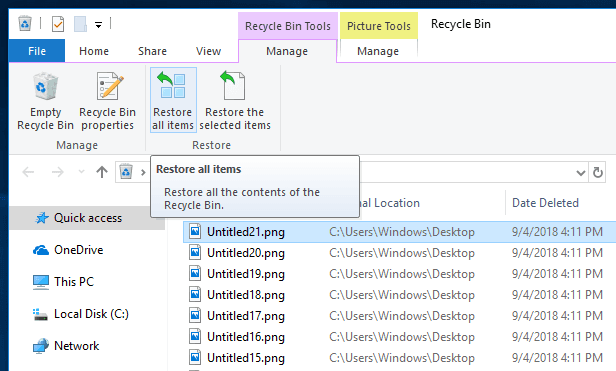Image resolution: width=616 pixels, height=371 pixels.
Task: Click original location of Untitled20.png
Action: point(402,253)
